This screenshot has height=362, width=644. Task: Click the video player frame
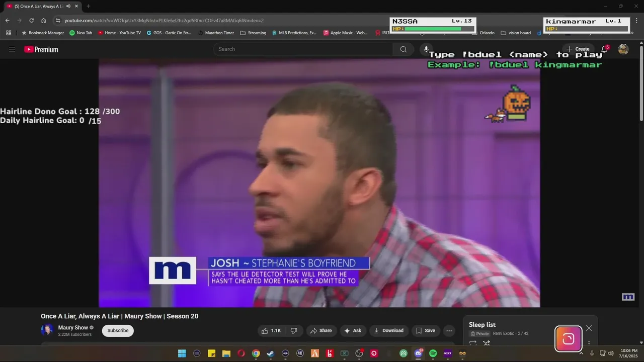coord(319,183)
